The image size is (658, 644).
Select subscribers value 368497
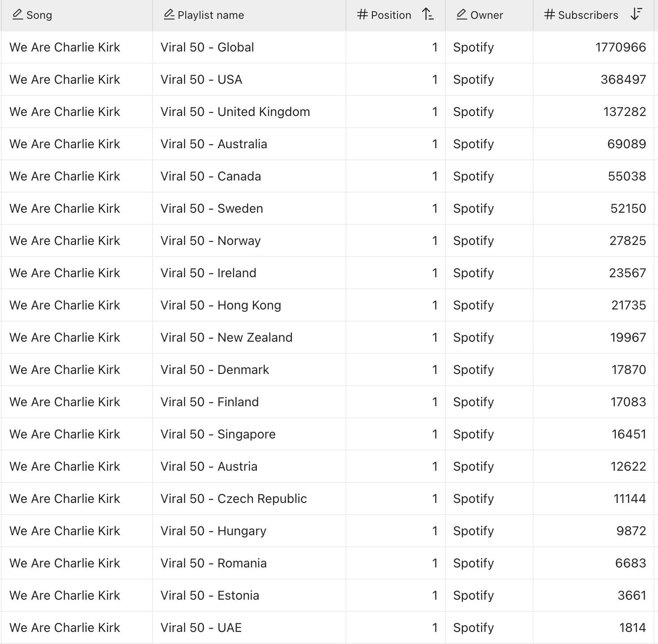[623, 79]
